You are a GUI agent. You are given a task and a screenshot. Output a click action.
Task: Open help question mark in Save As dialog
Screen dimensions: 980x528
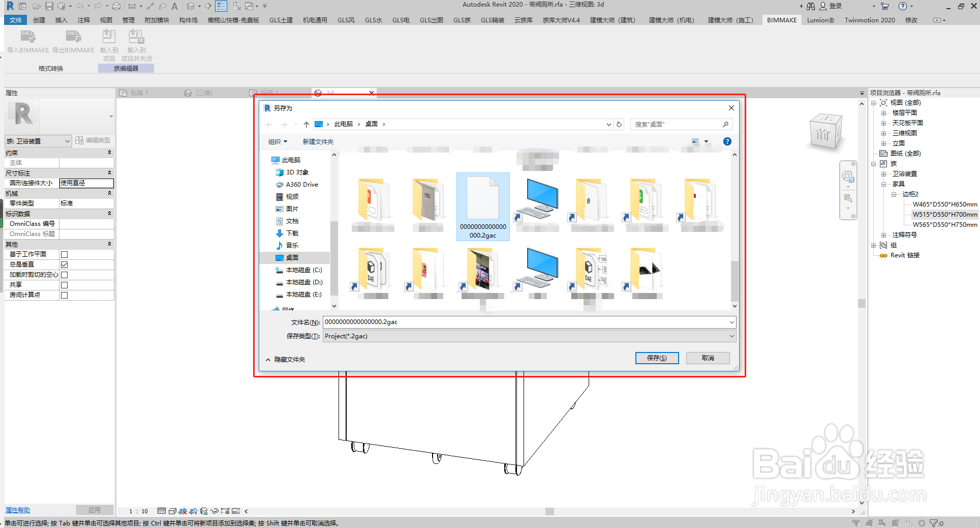coord(727,141)
